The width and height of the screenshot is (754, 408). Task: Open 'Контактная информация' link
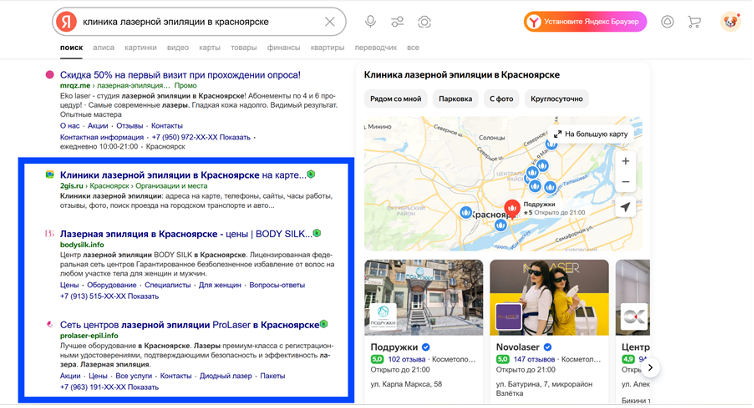point(101,137)
